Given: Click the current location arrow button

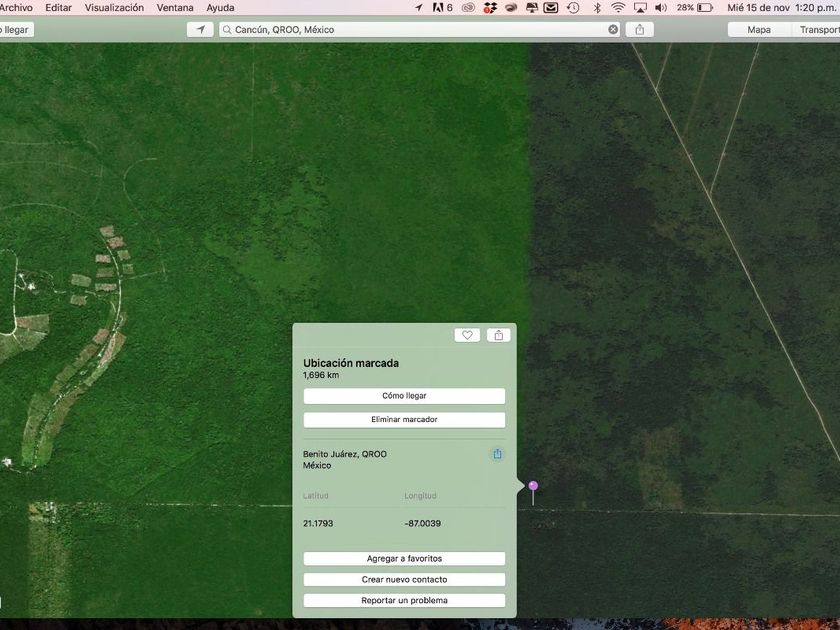Looking at the screenshot, I should [x=200, y=30].
